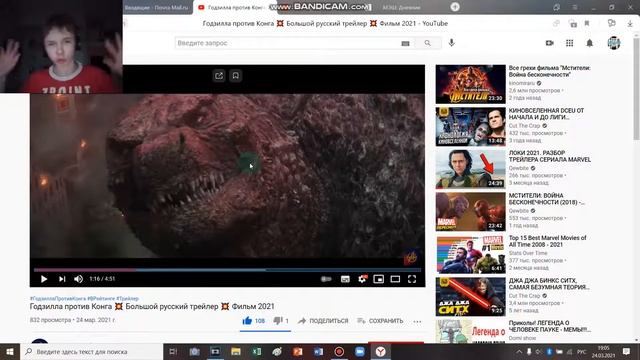Open account avatar menu
The image size is (640, 360).
[x=614, y=43]
